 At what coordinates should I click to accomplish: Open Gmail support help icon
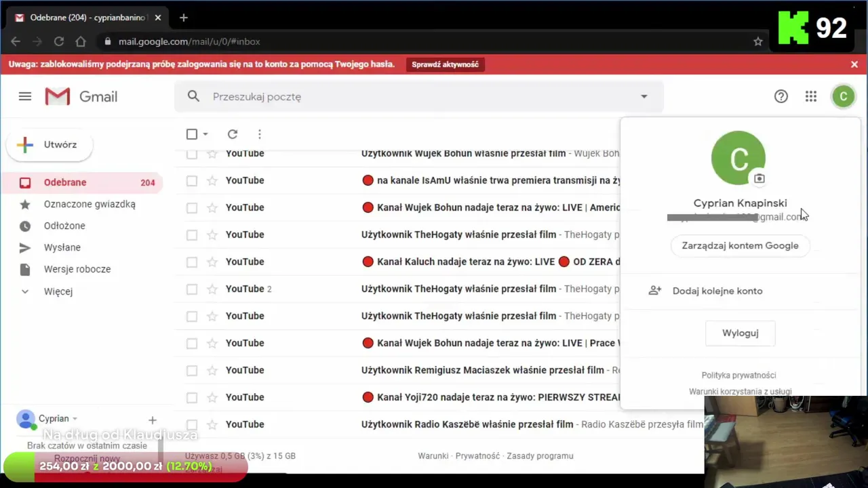(781, 96)
